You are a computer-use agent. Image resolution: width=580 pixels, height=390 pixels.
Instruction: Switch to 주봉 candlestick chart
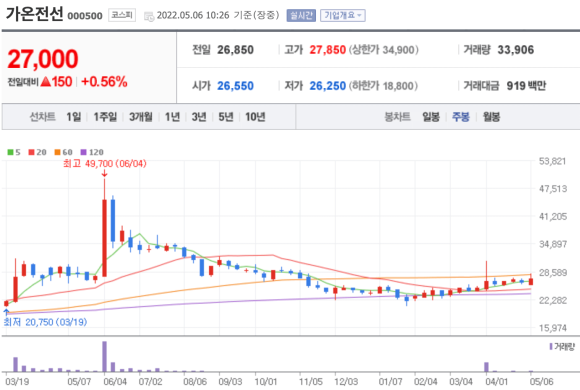[461, 117]
